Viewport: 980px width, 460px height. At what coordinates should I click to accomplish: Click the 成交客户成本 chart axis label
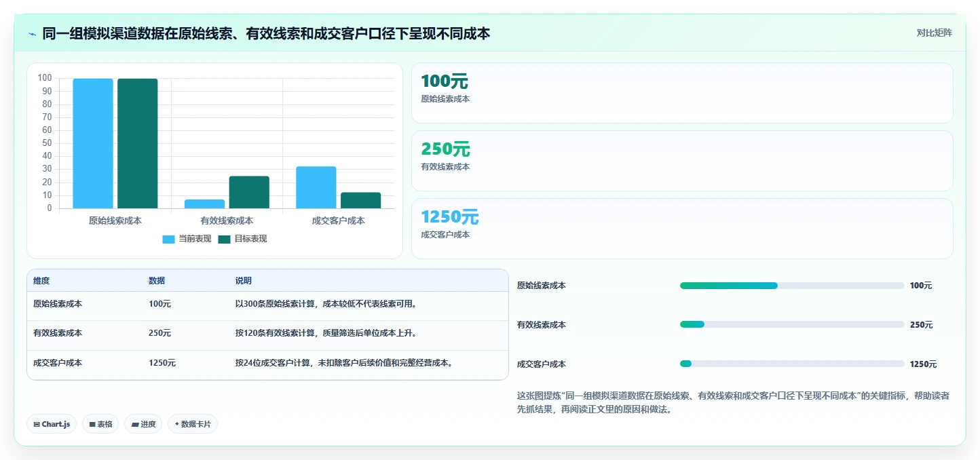(x=338, y=221)
